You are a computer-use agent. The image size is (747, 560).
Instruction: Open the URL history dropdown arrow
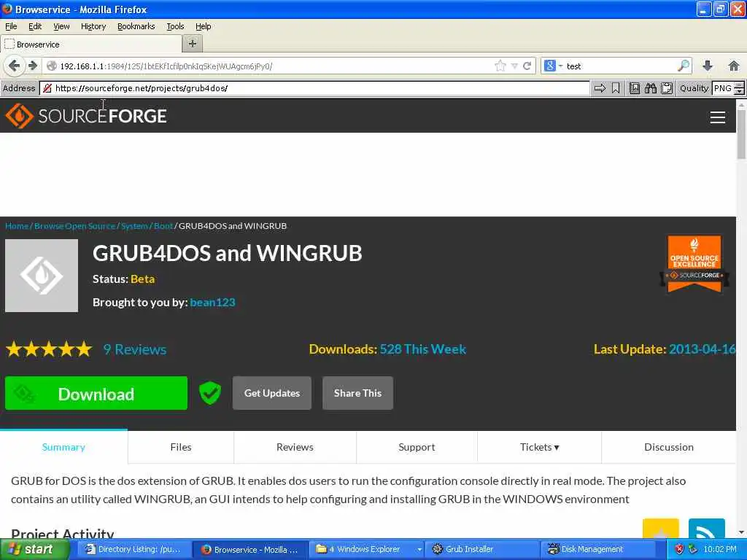[514, 66]
